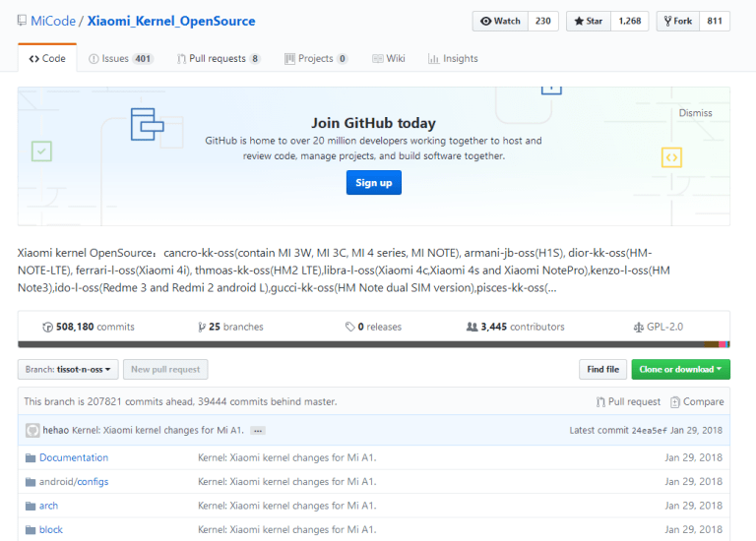Click the Pull request link in branch info
The height and width of the screenshot is (541, 756).
pyautogui.click(x=628, y=401)
